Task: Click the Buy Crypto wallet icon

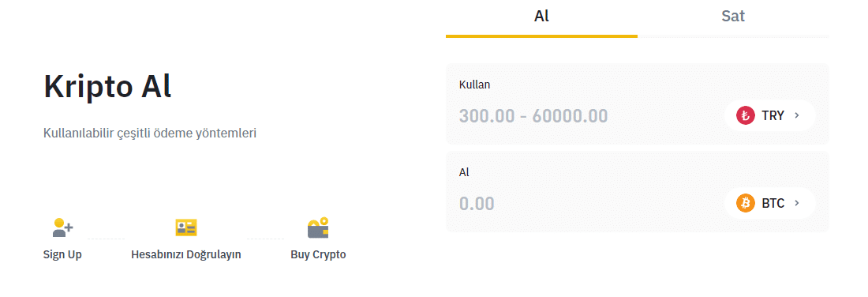Action: pyautogui.click(x=318, y=227)
